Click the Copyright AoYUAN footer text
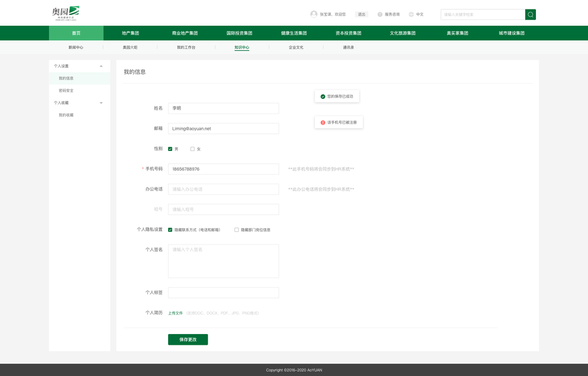This screenshot has width=588, height=376. point(294,370)
